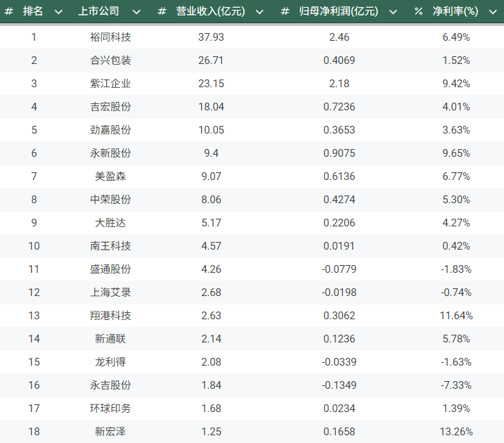
Task: Select revenue value 18.04
Action: 211,107
